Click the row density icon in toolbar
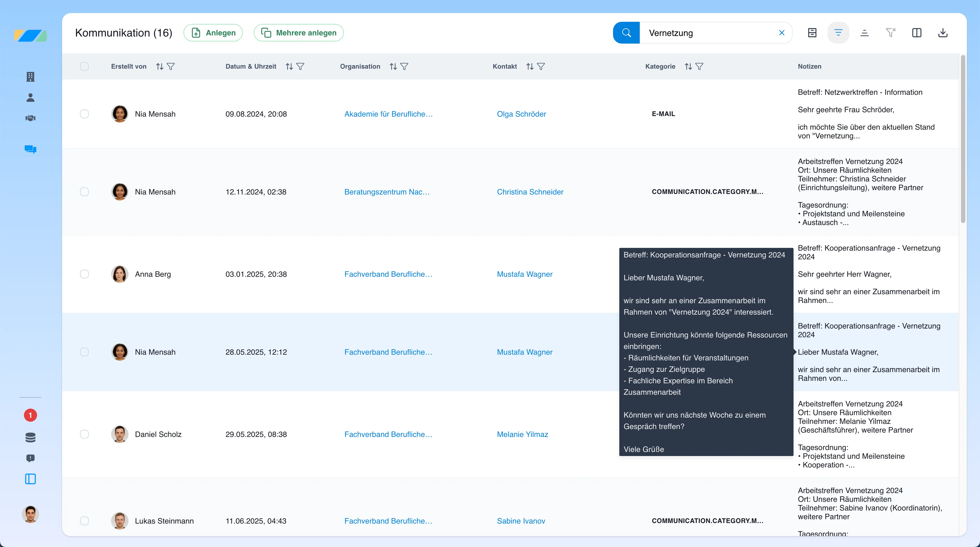This screenshot has height=547, width=980. click(864, 33)
